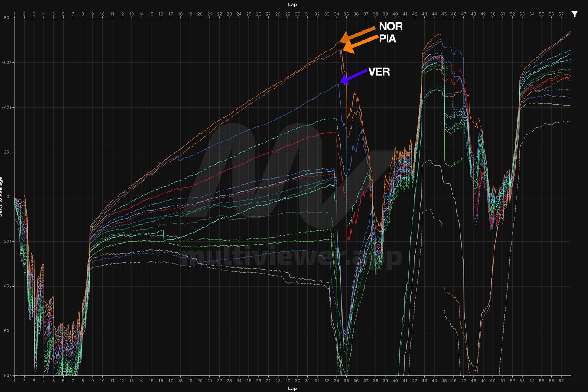Select the '-40s' y-axis tick label
Image resolution: width=588 pixels, height=392 pixels.
coord(7,107)
